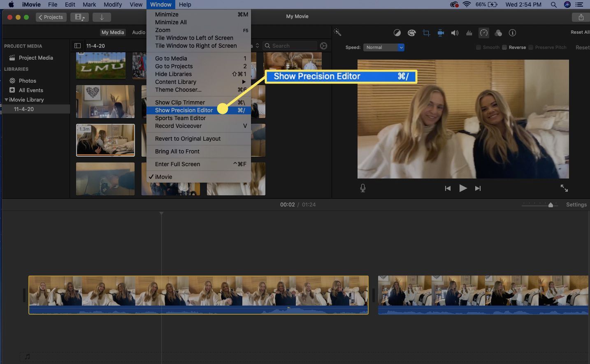590x364 pixels.
Task: Click the speed Reset button
Action: point(582,47)
